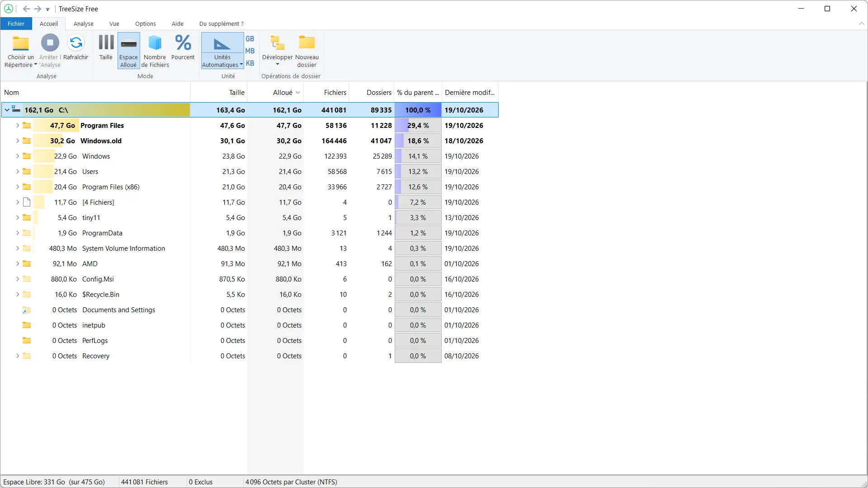Screen dimensions: 868x488
Task: Expand the [4 Fichiers] entry
Action: tap(18, 202)
